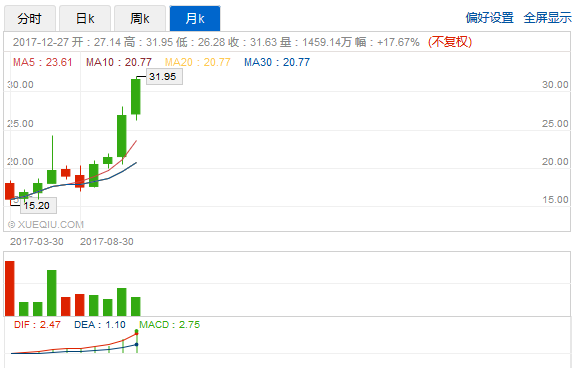
Task: Click the 30.00 right axis label
Action: (x=555, y=85)
